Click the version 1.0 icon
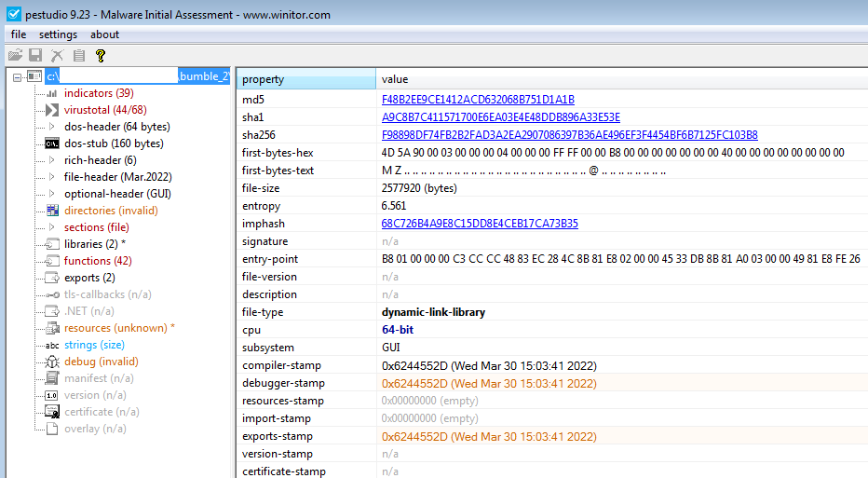This screenshot has width=868, height=478. point(51,395)
